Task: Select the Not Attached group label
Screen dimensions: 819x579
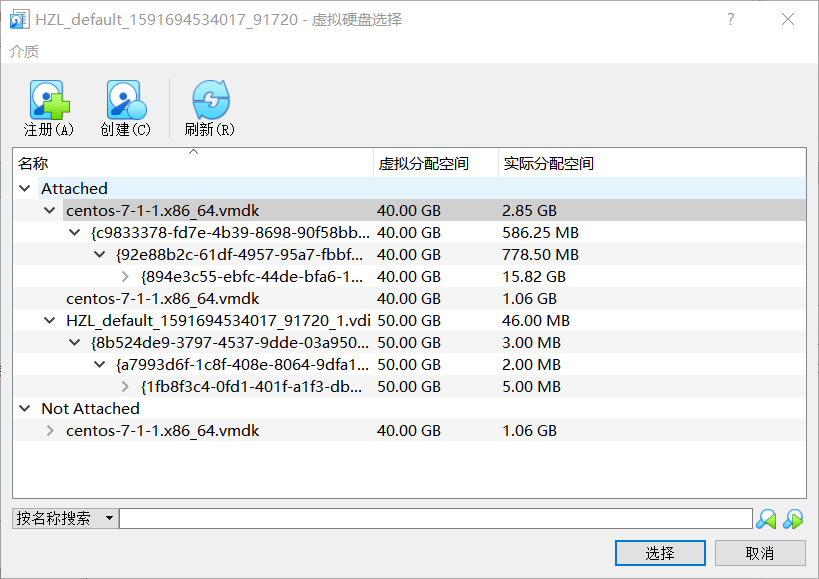Action: coord(90,409)
